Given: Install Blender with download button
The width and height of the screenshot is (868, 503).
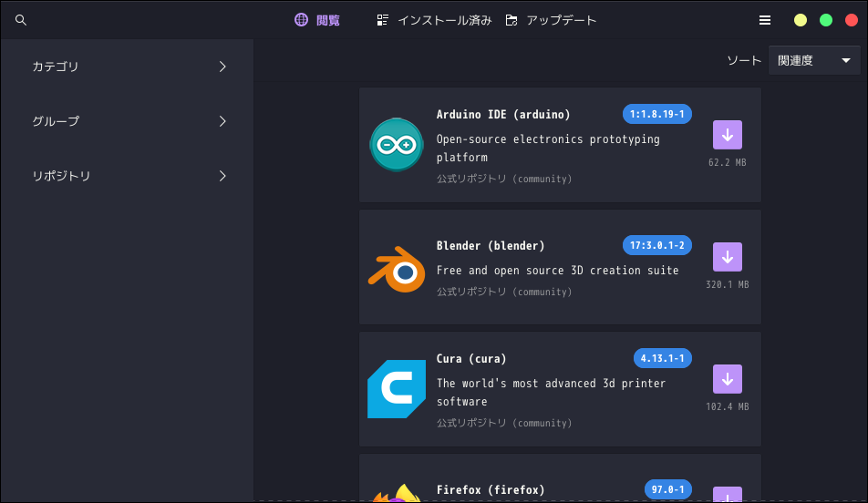Looking at the screenshot, I should pyautogui.click(x=728, y=257).
